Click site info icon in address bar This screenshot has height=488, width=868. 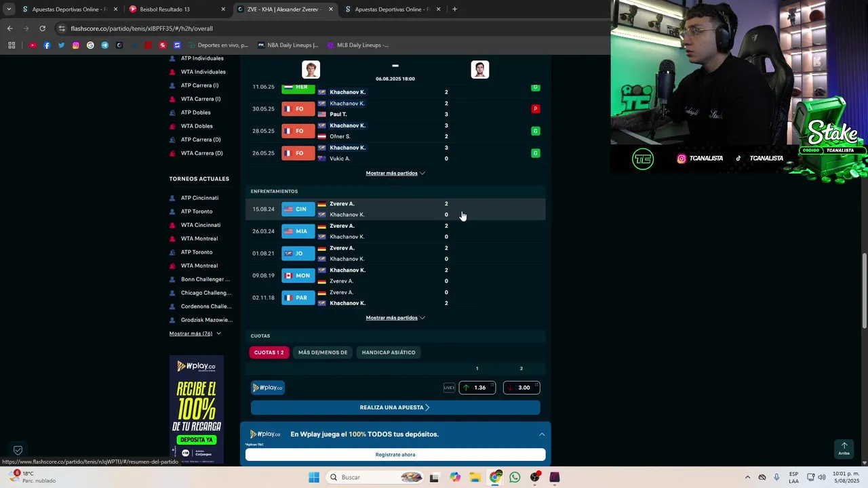point(62,28)
